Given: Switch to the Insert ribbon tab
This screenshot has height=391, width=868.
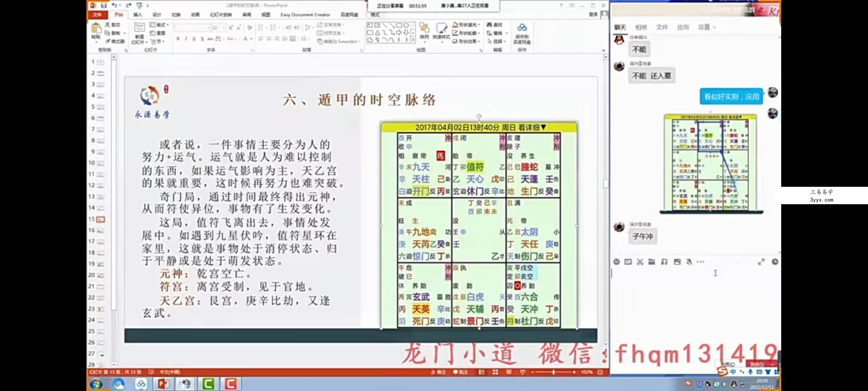Looking at the screenshot, I should (137, 15).
